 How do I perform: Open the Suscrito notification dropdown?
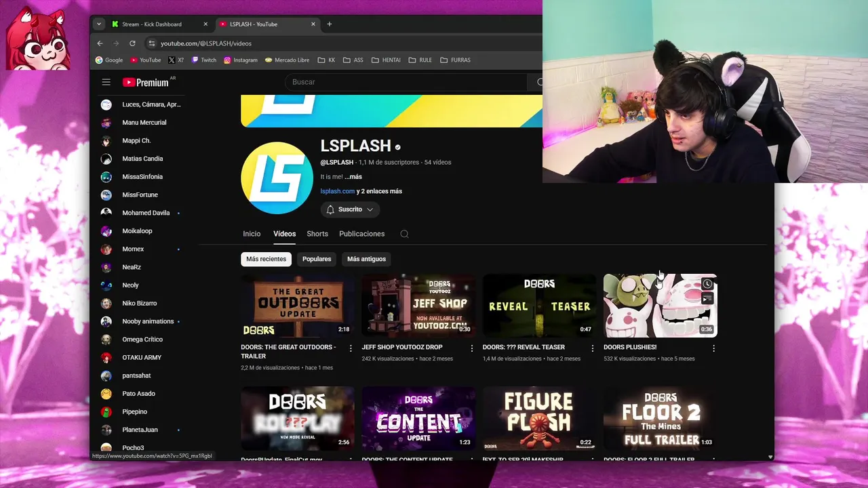[x=350, y=209]
